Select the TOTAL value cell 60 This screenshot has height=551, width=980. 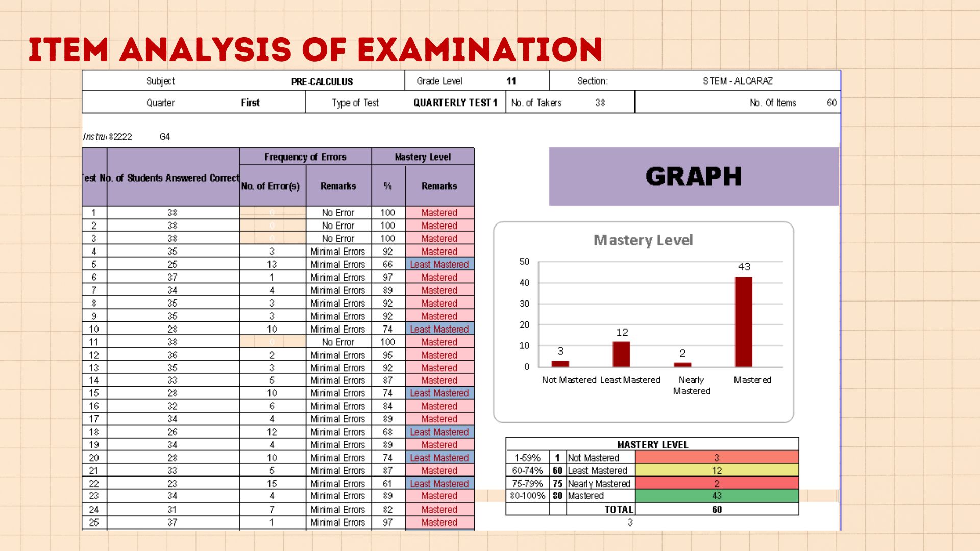click(716, 509)
